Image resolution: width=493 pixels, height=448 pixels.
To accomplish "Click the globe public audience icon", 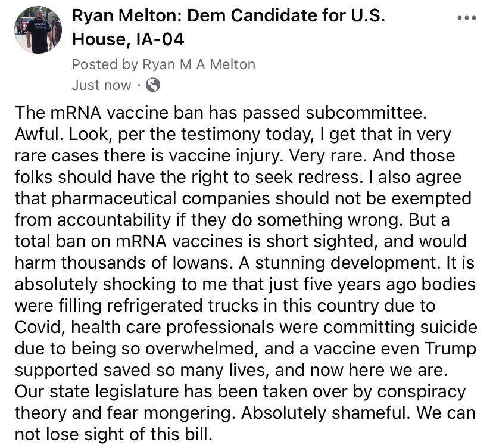I will 152,85.
